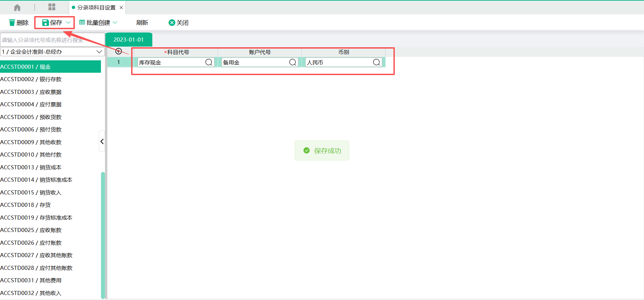This screenshot has width=644, height=300.
Task: Click the 删除 trash button
Action: point(19,23)
